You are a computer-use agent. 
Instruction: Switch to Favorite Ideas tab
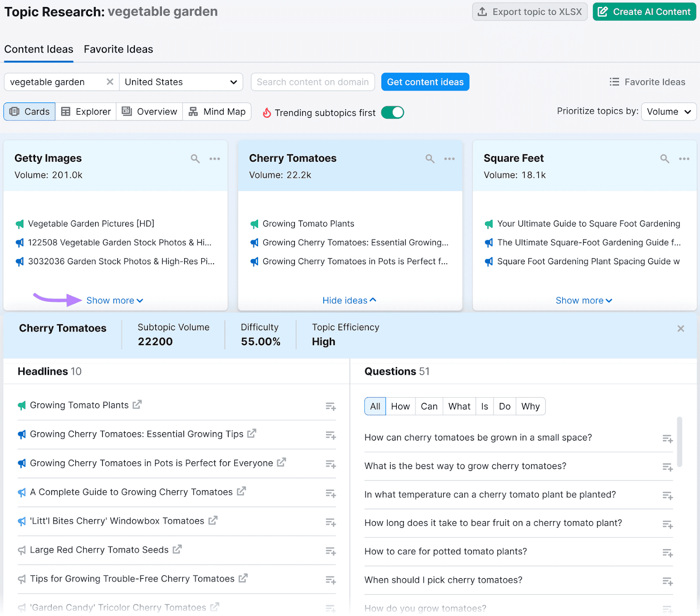click(119, 49)
